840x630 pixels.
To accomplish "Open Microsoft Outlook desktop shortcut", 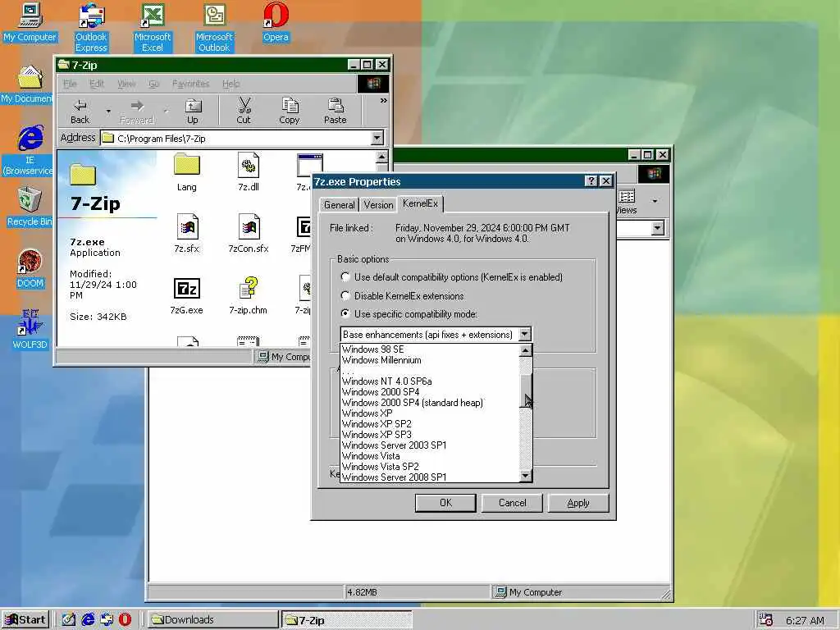I will pyautogui.click(x=214, y=28).
